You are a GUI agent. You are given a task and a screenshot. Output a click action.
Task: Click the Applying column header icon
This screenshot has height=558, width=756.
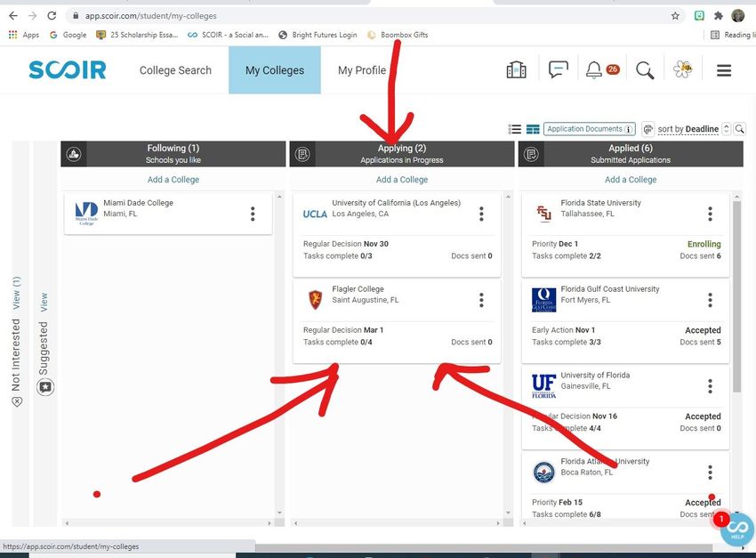tap(302, 154)
